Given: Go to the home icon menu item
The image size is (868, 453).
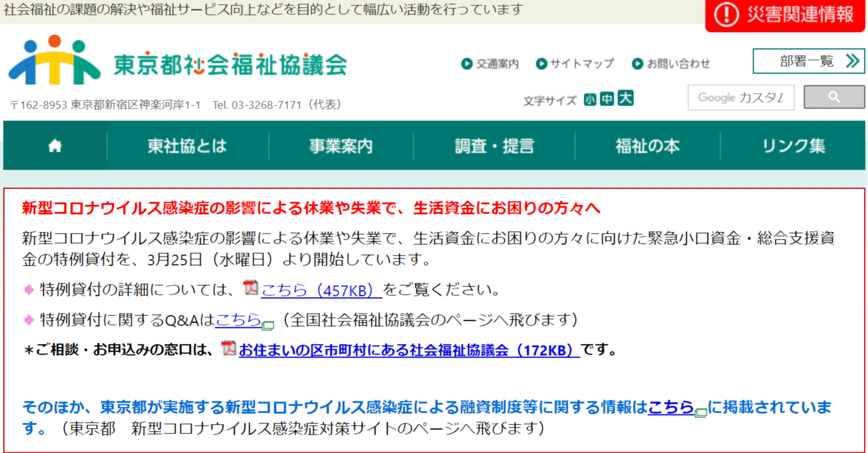Looking at the screenshot, I should [55, 146].
